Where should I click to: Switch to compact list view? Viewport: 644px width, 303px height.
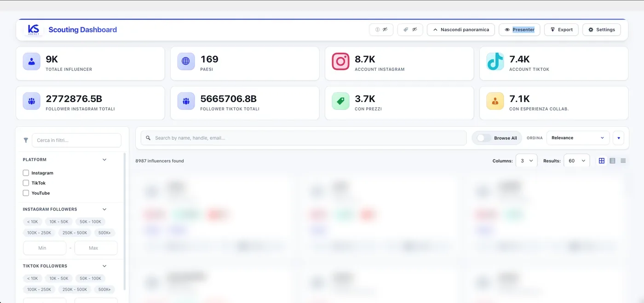coord(623,161)
